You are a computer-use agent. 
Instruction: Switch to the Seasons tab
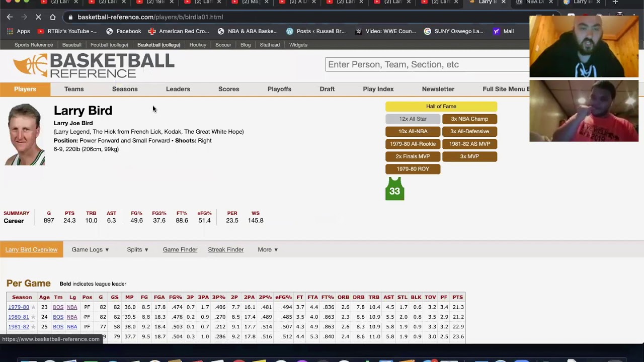tap(125, 89)
